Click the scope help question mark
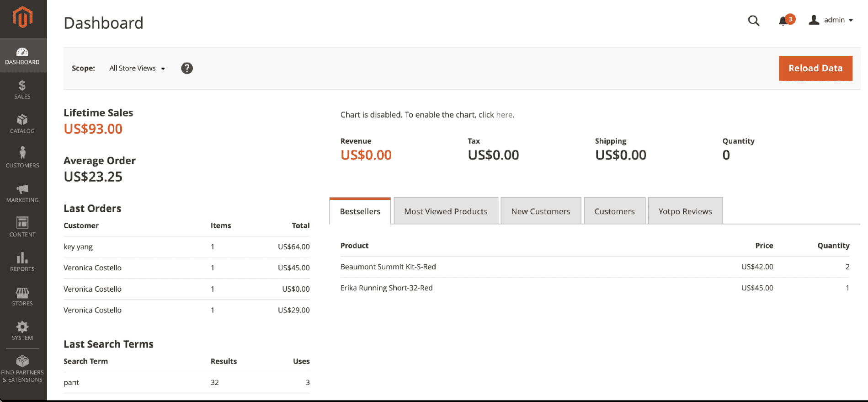This screenshot has width=868, height=402. point(186,68)
